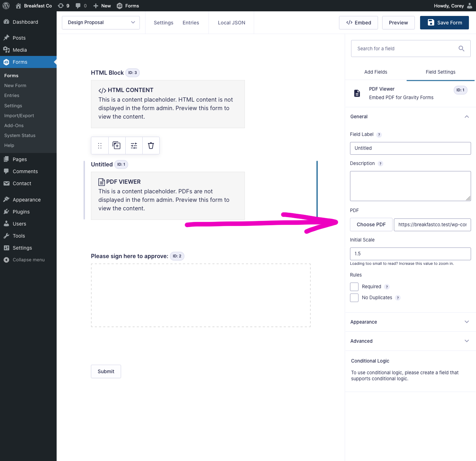
Task: Open the Design Proposal form switcher
Action: click(101, 23)
